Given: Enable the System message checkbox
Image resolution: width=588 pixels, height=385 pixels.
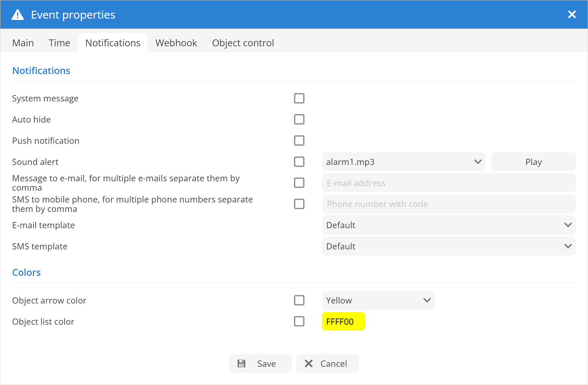Looking at the screenshot, I should tap(299, 98).
